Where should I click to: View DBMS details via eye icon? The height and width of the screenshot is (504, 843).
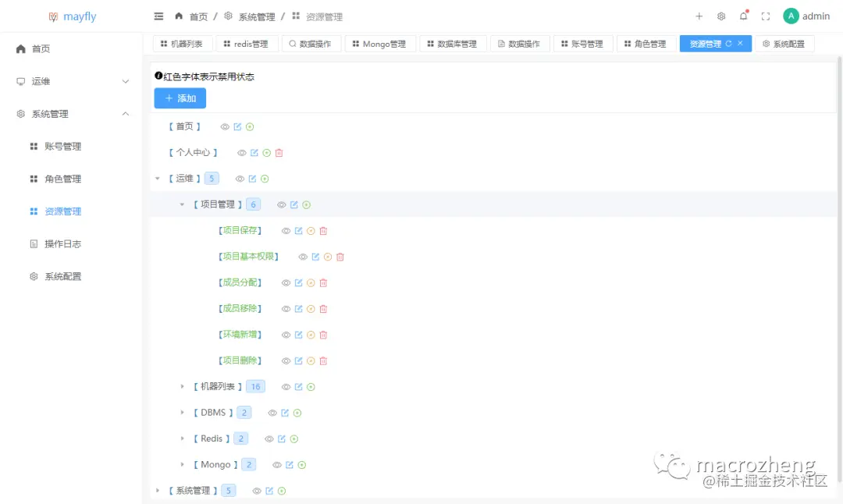tap(272, 413)
